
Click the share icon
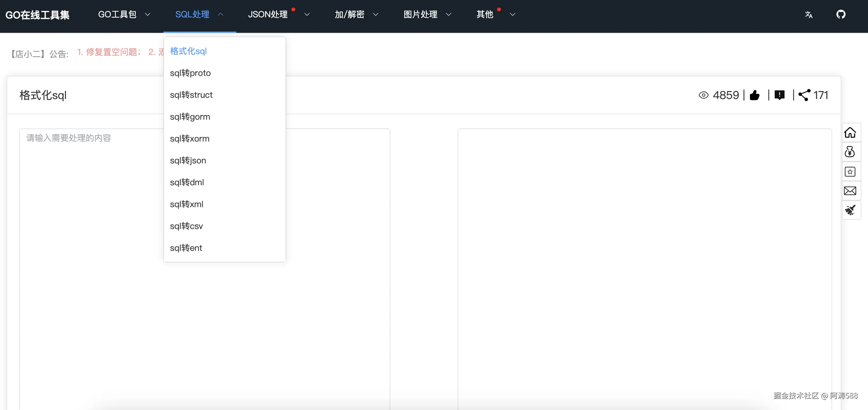pos(804,95)
